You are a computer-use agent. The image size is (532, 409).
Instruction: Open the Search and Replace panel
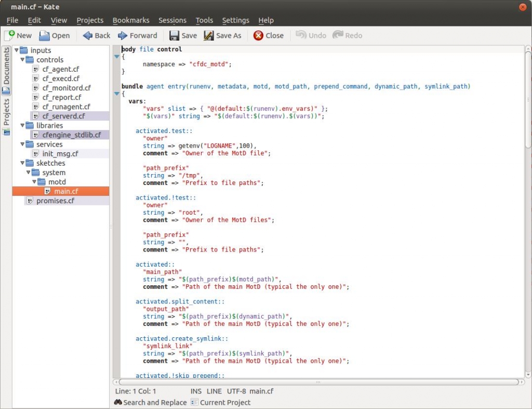(x=150, y=402)
